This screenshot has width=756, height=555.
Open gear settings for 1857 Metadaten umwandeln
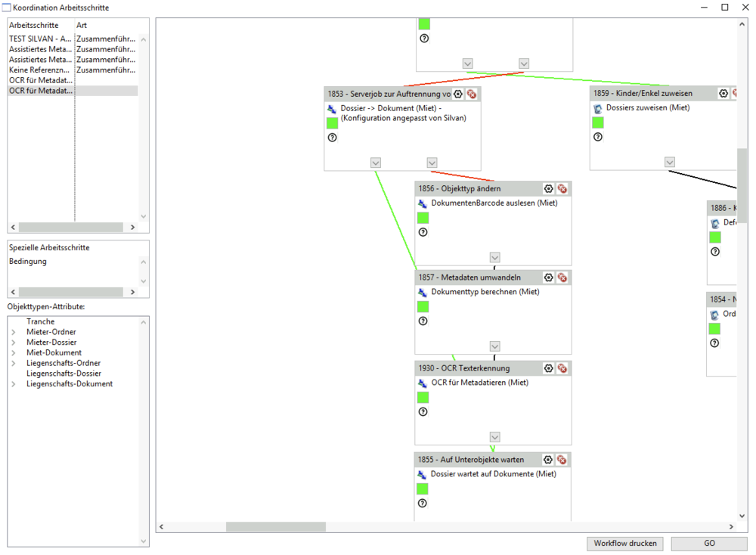pos(549,277)
